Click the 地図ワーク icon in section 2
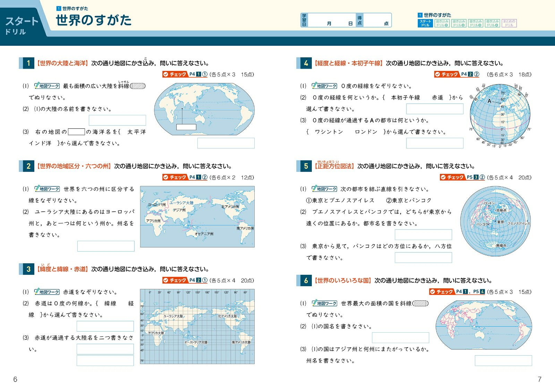 (x=47, y=189)
